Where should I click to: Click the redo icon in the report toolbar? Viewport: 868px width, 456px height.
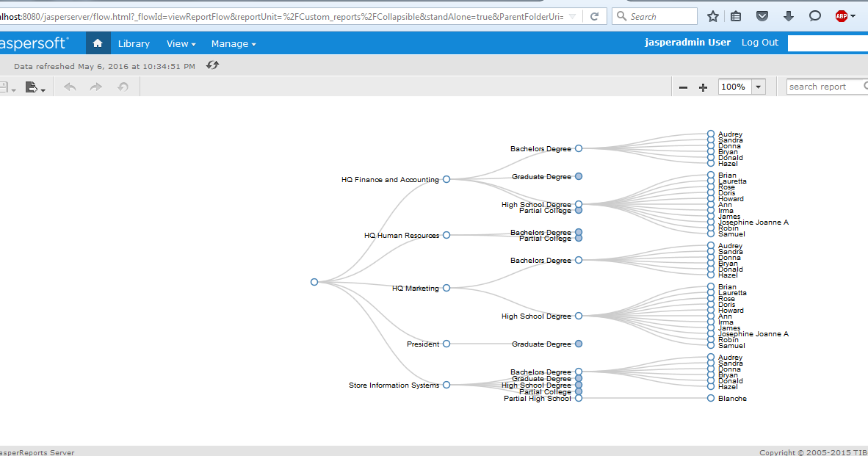pos(95,87)
